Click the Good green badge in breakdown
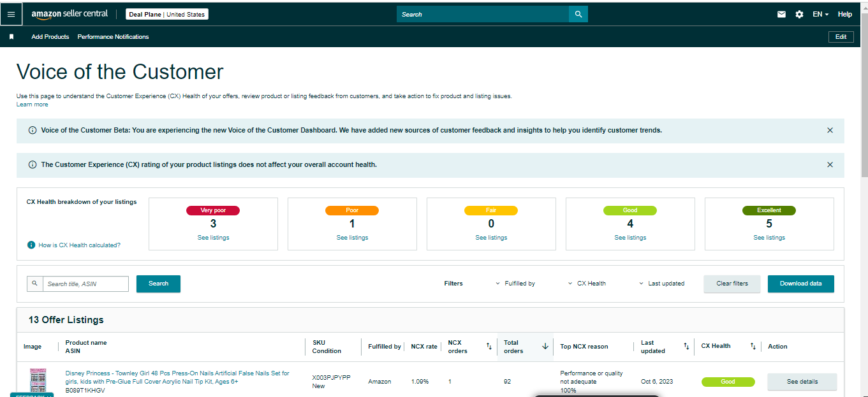868x397 pixels. click(x=630, y=210)
